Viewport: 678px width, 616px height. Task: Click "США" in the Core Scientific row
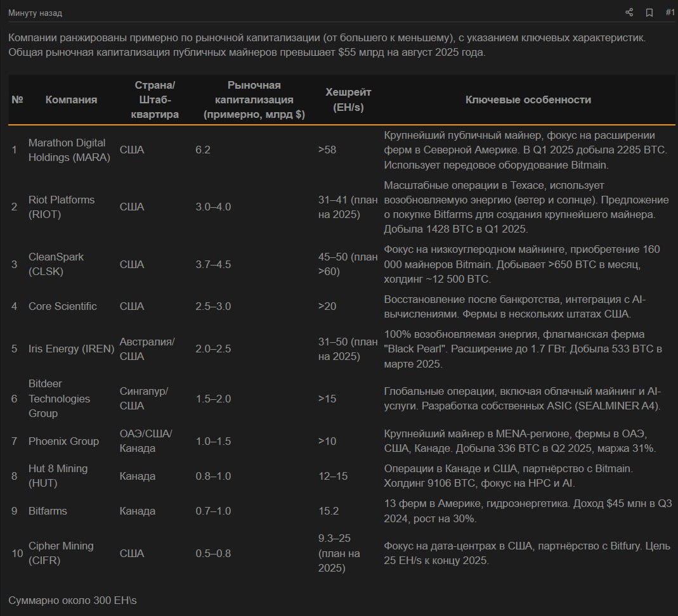pyautogui.click(x=132, y=306)
